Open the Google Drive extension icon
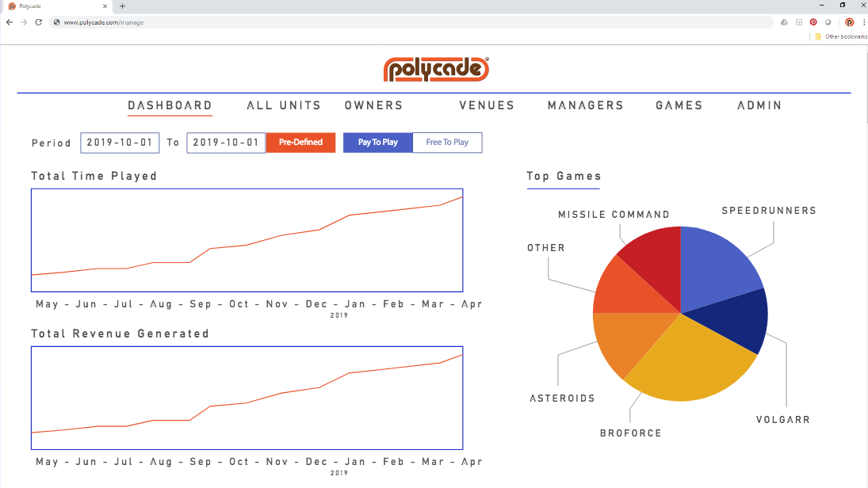Viewport: 868px width, 488px height. coord(784,22)
